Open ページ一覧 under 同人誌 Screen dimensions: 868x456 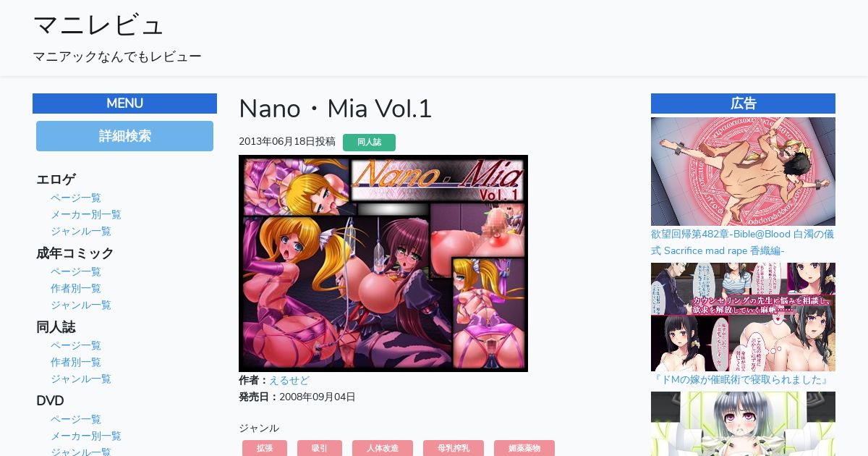(x=76, y=345)
